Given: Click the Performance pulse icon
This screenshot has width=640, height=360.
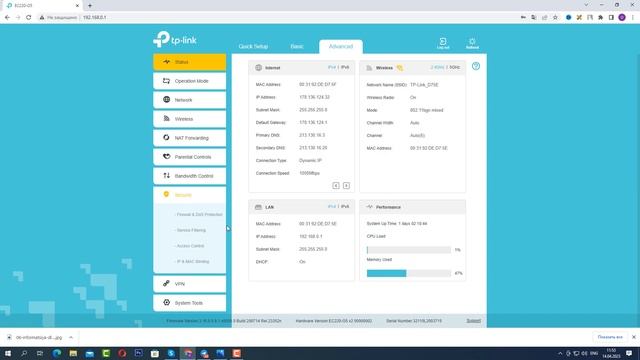Looking at the screenshot, I should pyautogui.click(x=369, y=207).
